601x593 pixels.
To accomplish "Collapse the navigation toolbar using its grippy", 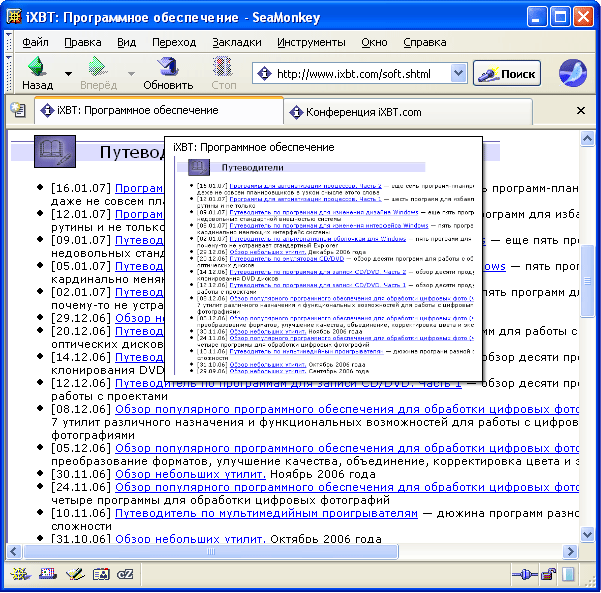I will (9, 73).
